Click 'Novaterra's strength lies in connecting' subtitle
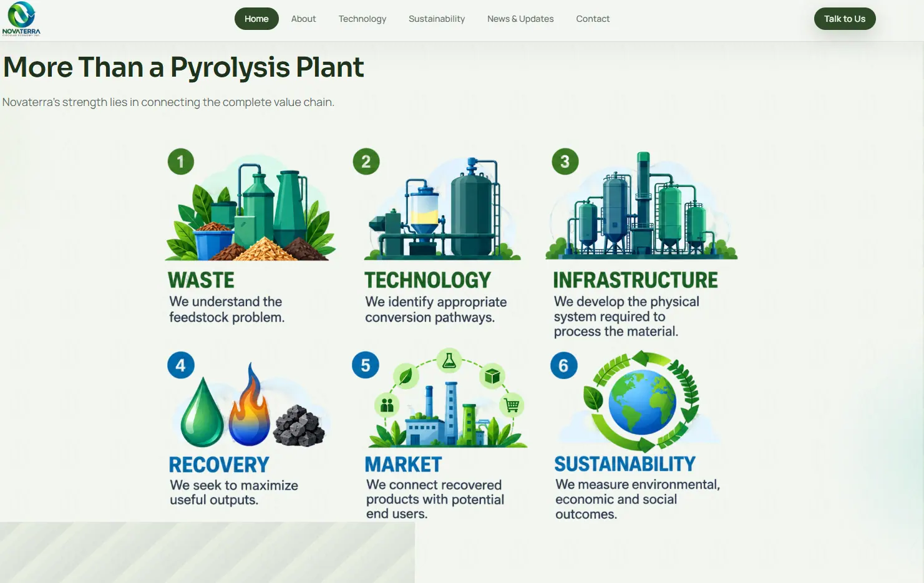Viewport: 924px width, 583px height. tap(168, 102)
